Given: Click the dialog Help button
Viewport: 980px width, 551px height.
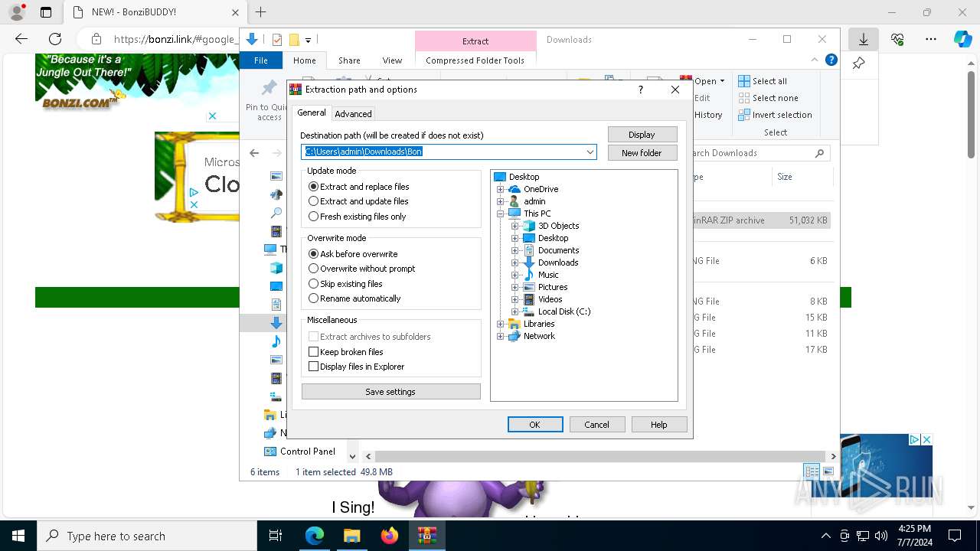Looking at the screenshot, I should click(659, 425).
